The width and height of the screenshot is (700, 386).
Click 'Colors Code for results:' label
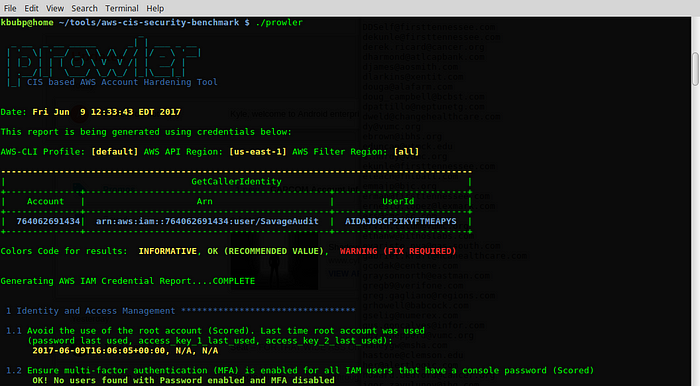64,251
